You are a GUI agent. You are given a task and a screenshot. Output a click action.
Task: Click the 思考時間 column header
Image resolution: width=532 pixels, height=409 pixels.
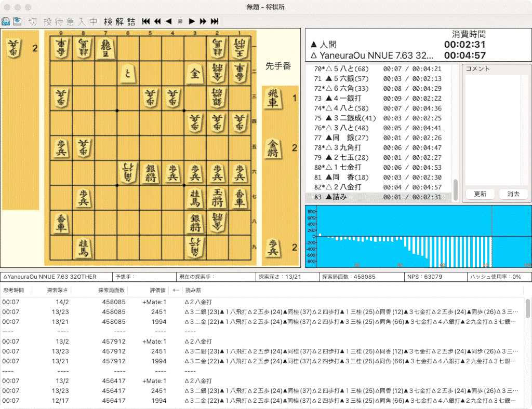pos(14,290)
